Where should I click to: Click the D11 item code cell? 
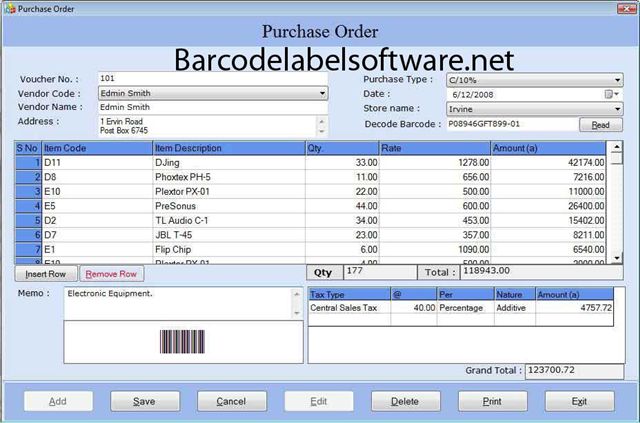(97, 163)
